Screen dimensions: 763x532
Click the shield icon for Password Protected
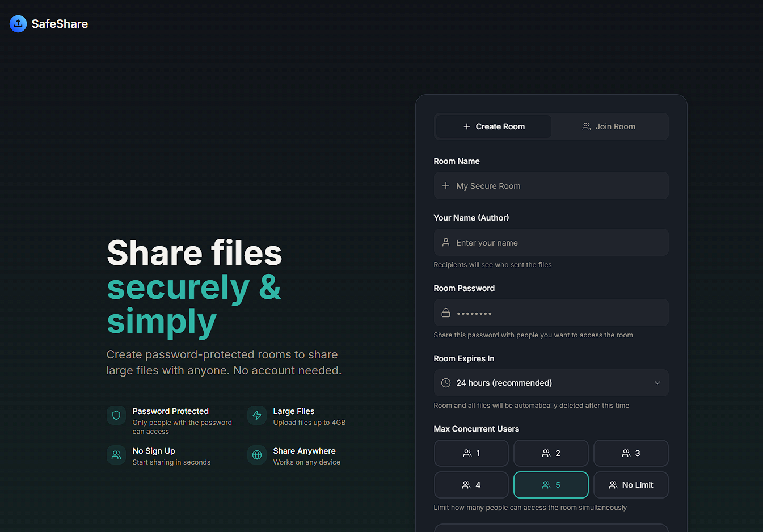point(116,415)
